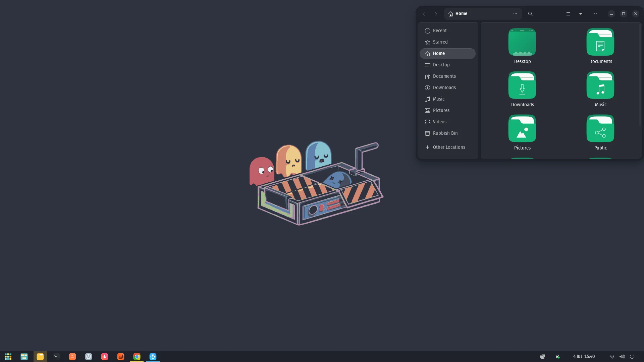This screenshot has height=362, width=644.
Task: Select the Downloads folder icon in the grid
Action: click(x=522, y=85)
